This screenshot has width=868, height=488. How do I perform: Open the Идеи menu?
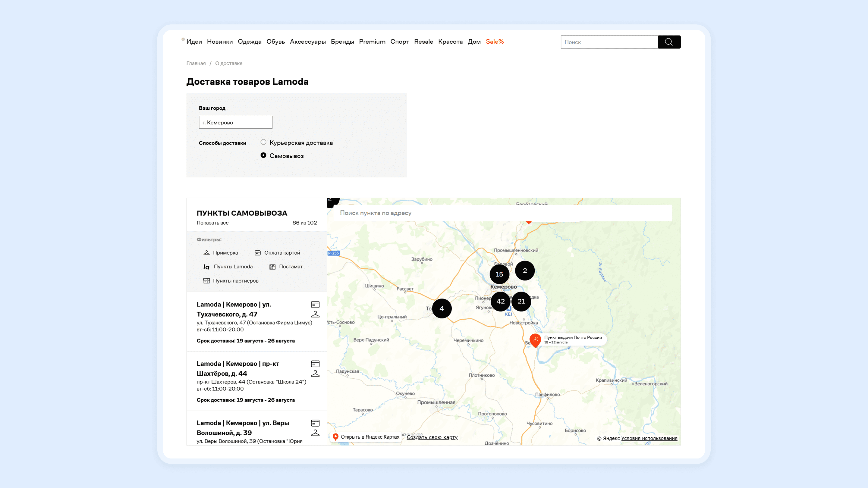pyautogui.click(x=194, y=42)
